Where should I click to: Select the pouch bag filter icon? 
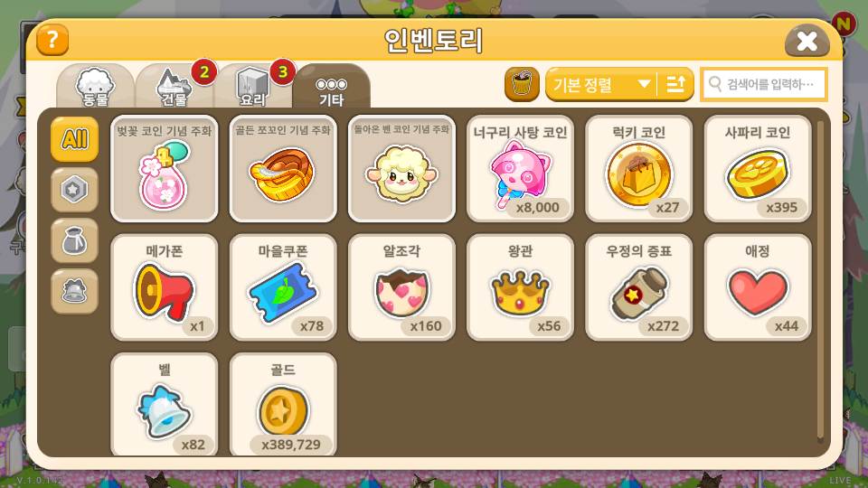tap(75, 240)
